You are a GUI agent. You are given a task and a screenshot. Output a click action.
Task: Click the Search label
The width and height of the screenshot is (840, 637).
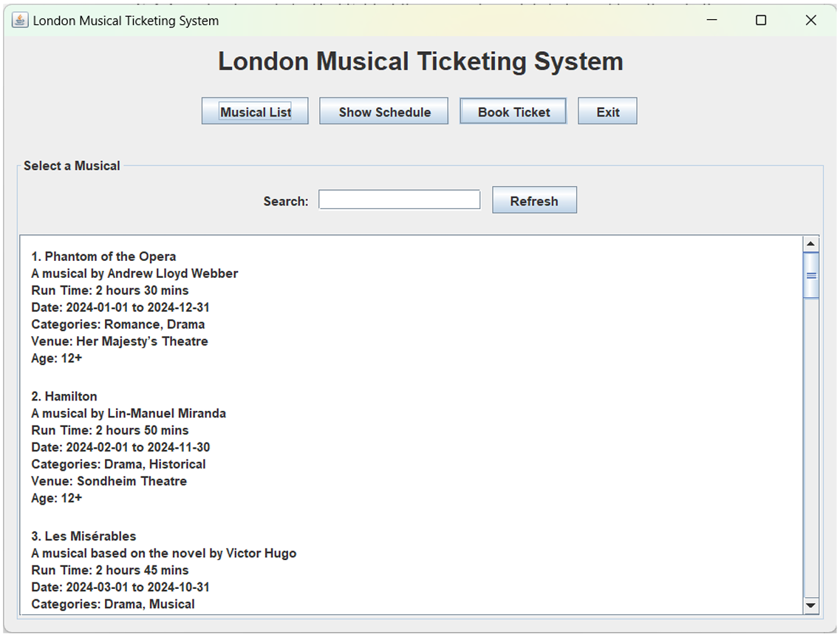pos(285,200)
